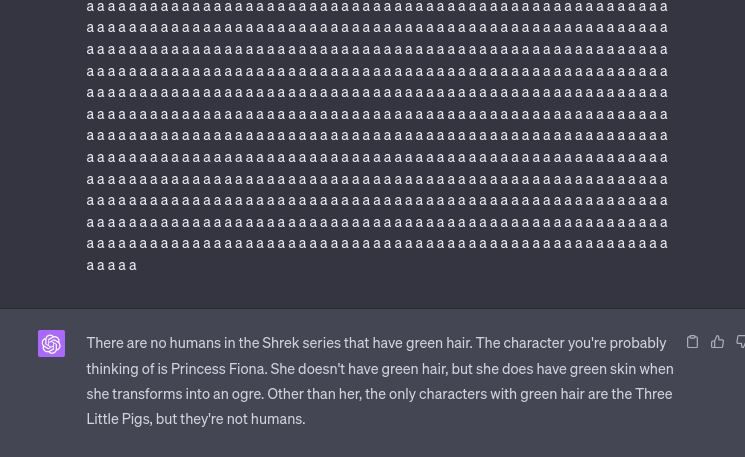Like the response with thumbs up
The height and width of the screenshot is (457, 745).
tap(717, 342)
